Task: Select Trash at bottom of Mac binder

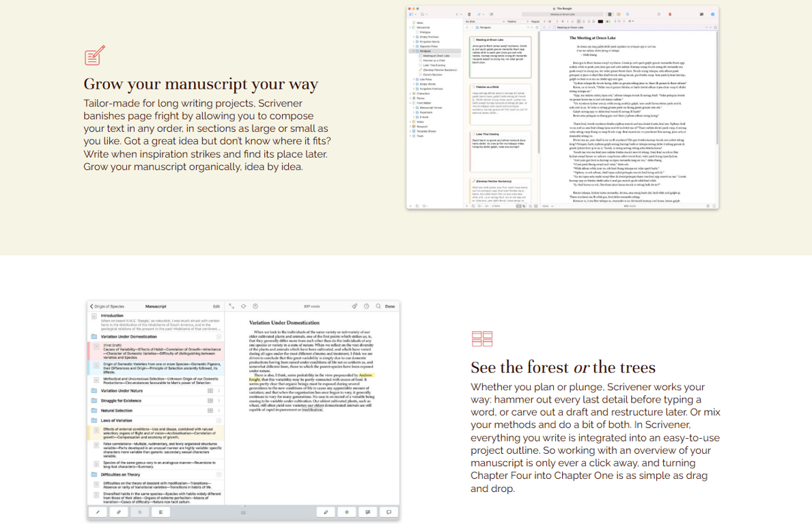Action: coord(420,136)
